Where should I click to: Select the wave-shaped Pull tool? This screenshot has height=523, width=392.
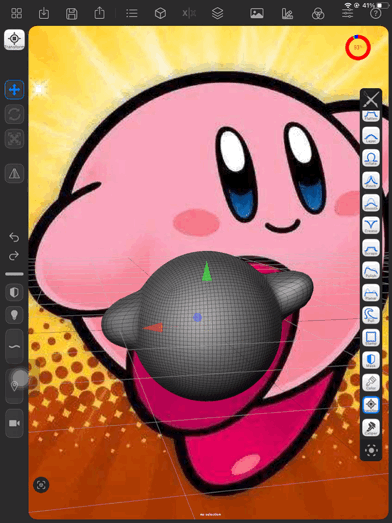pyautogui.click(x=371, y=315)
